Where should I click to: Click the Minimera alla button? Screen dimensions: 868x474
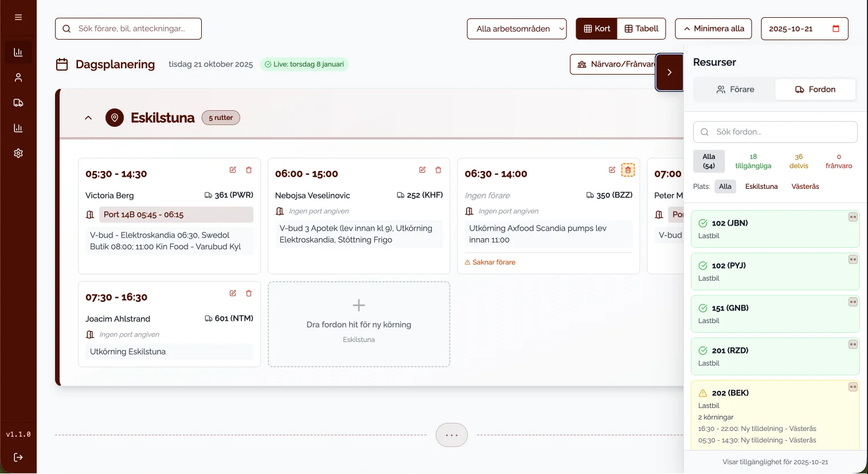click(x=713, y=29)
